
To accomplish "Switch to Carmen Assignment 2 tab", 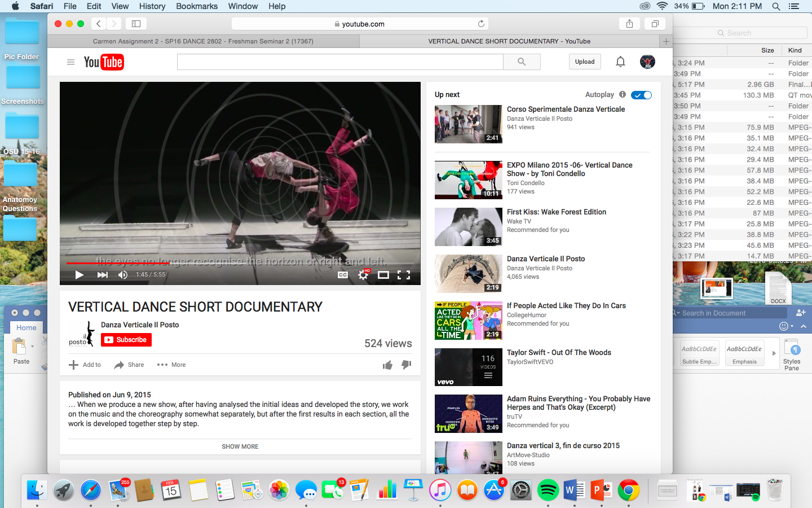I will click(x=203, y=41).
